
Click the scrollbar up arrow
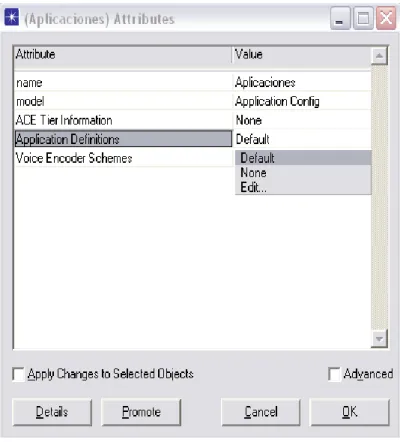[x=379, y=56]
